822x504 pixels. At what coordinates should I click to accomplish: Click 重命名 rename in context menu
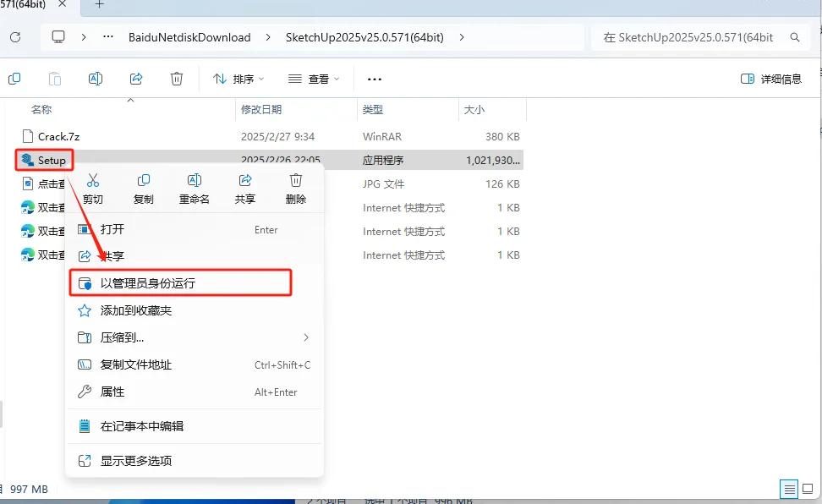coord(195,189)
